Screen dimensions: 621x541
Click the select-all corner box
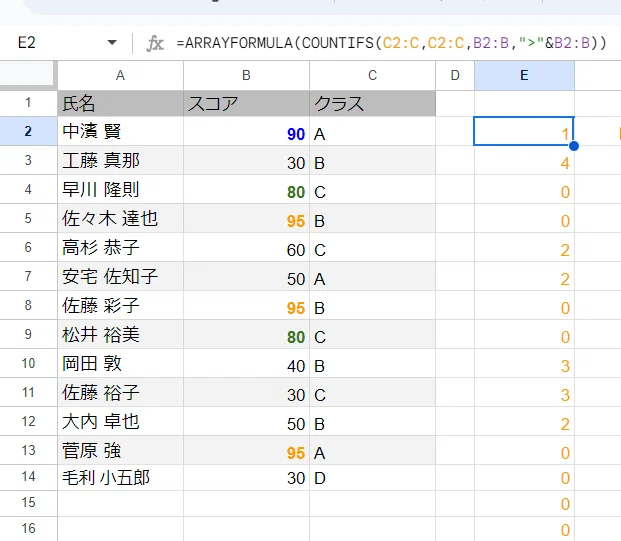(27, 74)
